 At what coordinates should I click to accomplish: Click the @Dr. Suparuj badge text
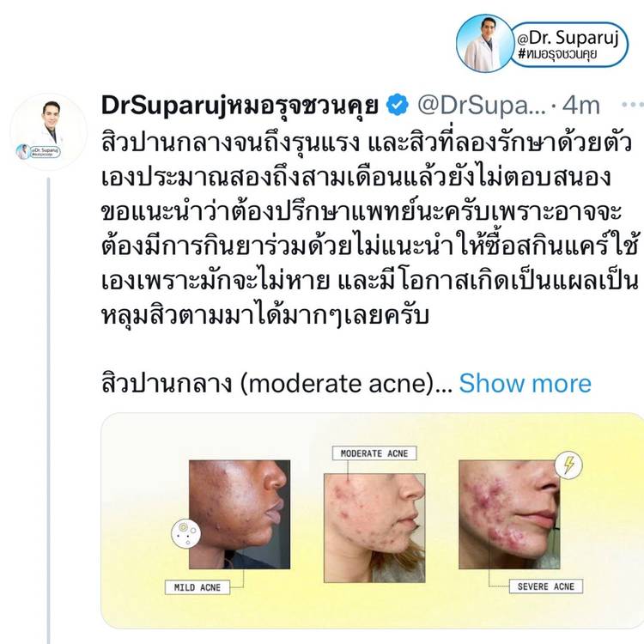click(568, 38)
